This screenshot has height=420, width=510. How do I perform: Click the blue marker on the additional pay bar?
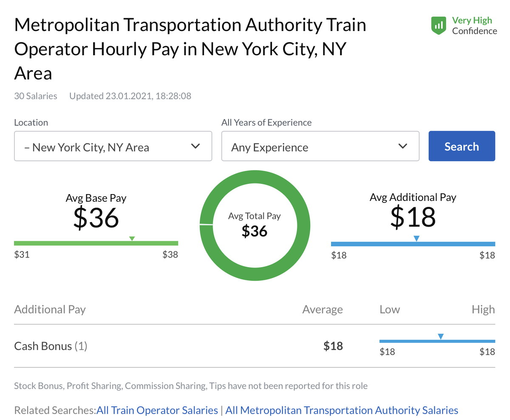click(x=416, y=239)
